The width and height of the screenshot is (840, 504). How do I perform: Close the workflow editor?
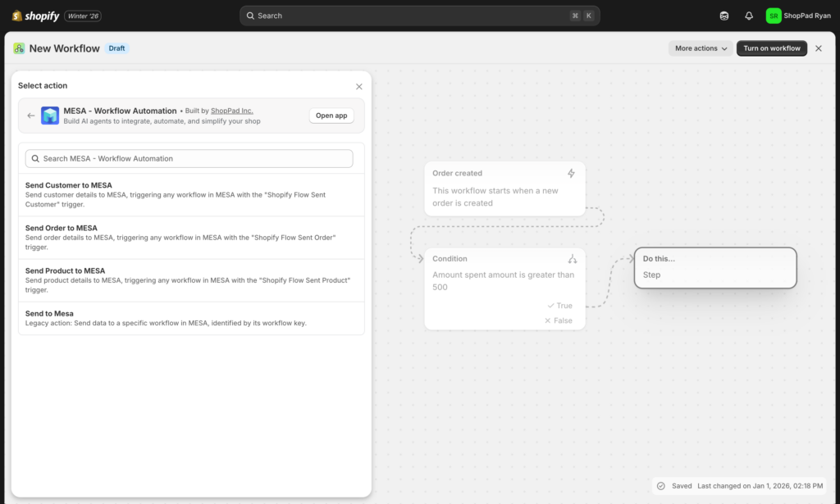[x=819, y=48]
